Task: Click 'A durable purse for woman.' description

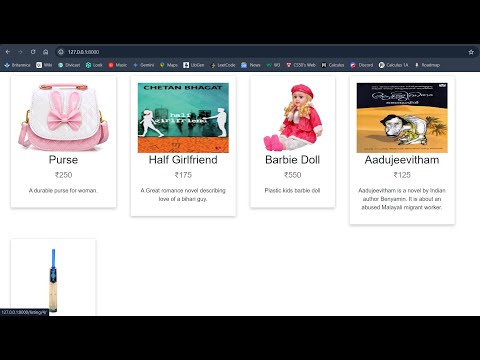Action: [x=63, y=191]
